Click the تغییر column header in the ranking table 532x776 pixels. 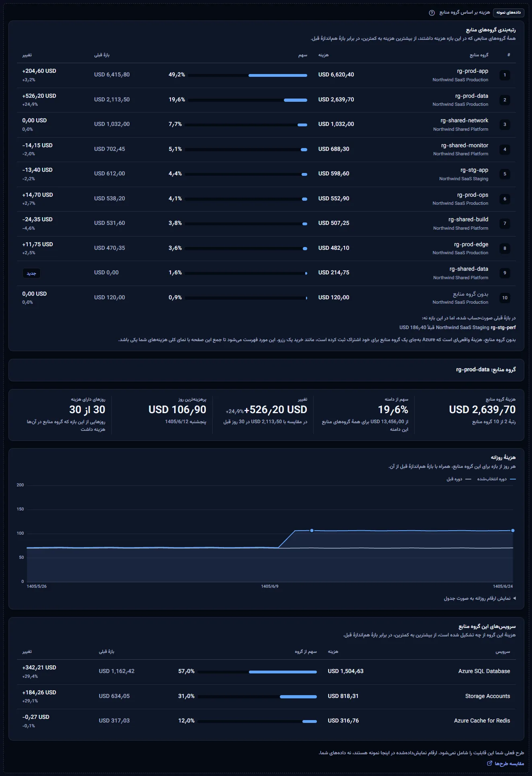pyautogui.click(x=27, y=55)
